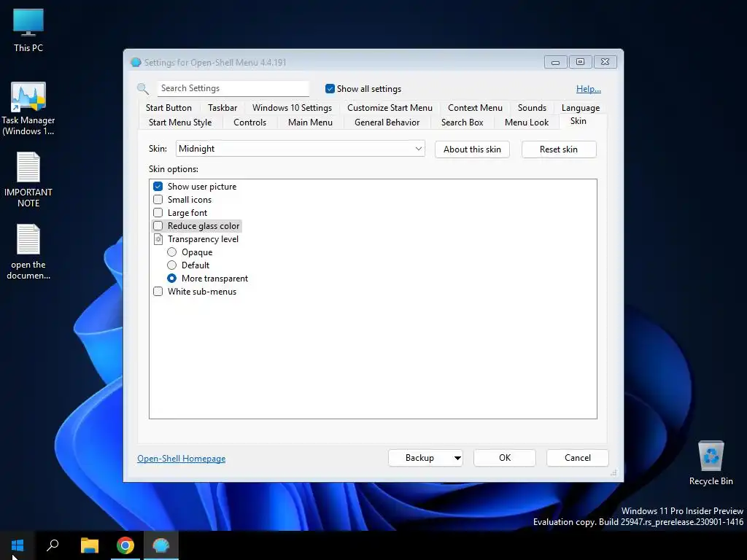The image size is (747, 560).
Task: Launch Google Chrome from taskbar
Action: point(125,545)
